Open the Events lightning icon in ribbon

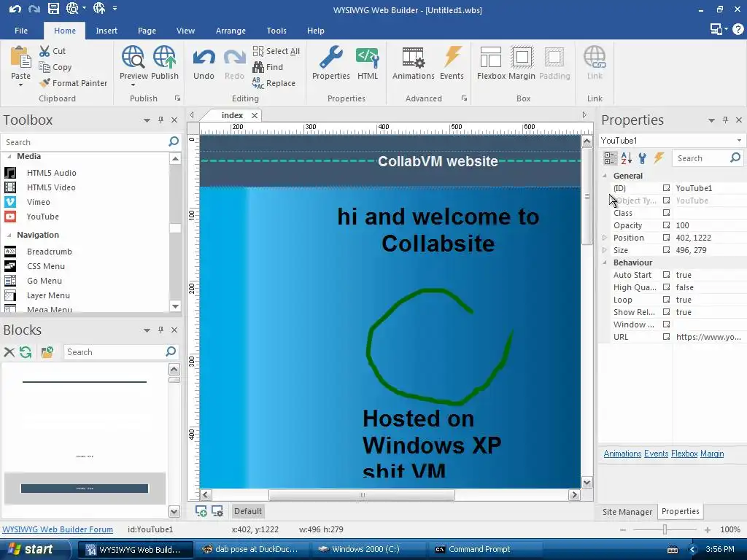tap(452, 57)
